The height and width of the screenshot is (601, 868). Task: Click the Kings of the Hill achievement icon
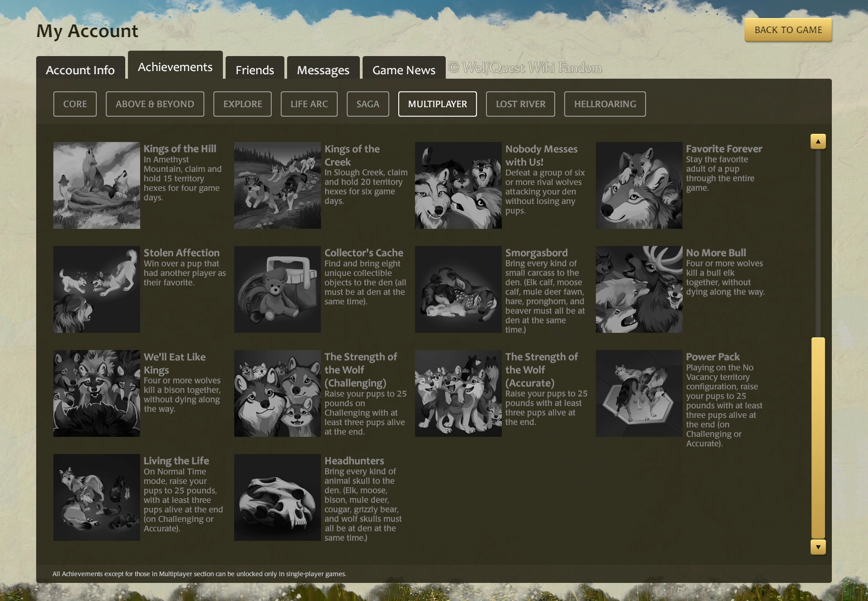[96, 185]
